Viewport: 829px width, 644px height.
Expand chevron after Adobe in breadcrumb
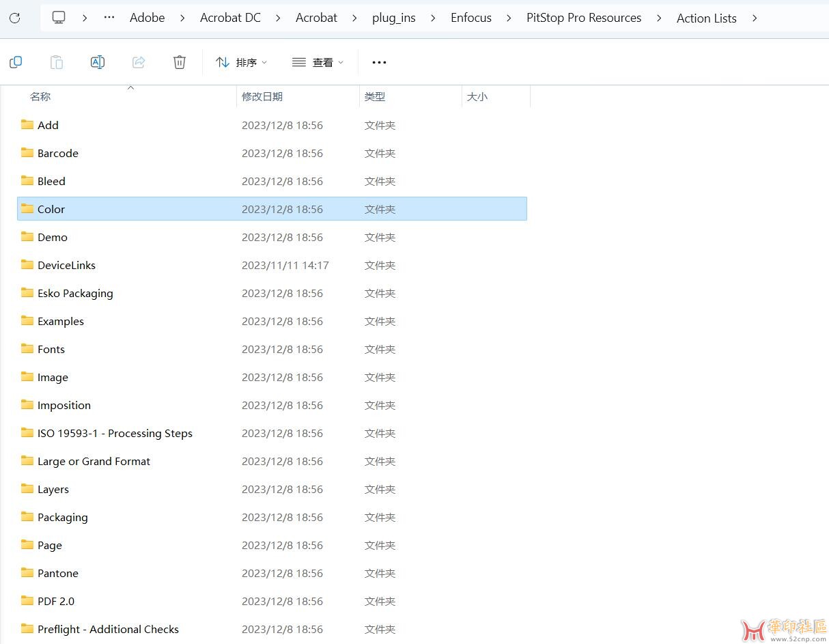pos(182,18)
